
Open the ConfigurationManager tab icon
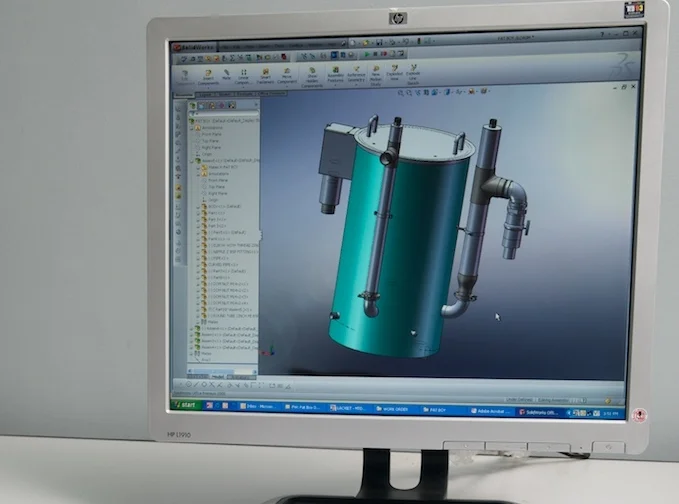[212, 105]
